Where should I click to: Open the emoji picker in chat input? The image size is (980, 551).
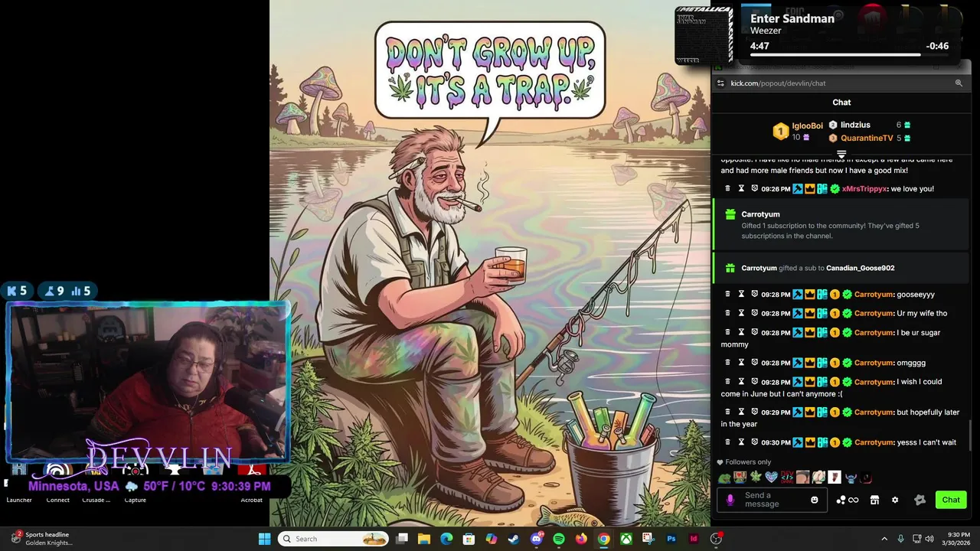point(815,500)
